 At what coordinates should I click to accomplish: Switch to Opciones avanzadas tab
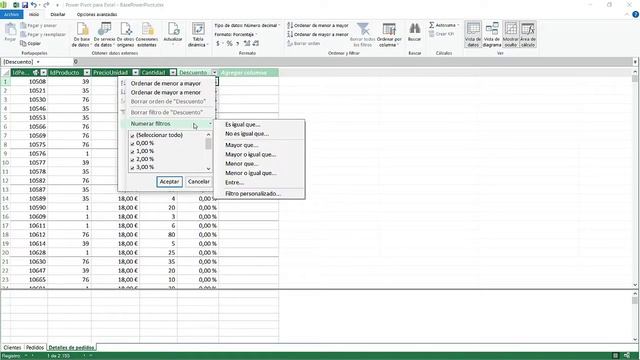[x=97, y=14]
